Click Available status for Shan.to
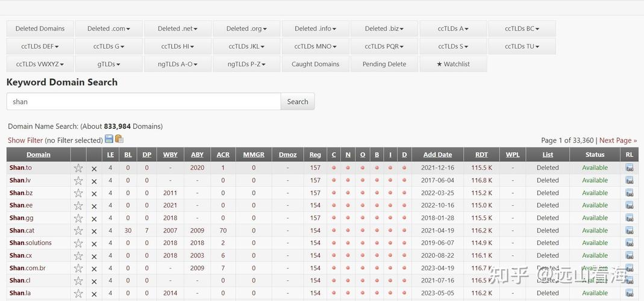This screenshot has width=644, height=301. coord(595,167)
